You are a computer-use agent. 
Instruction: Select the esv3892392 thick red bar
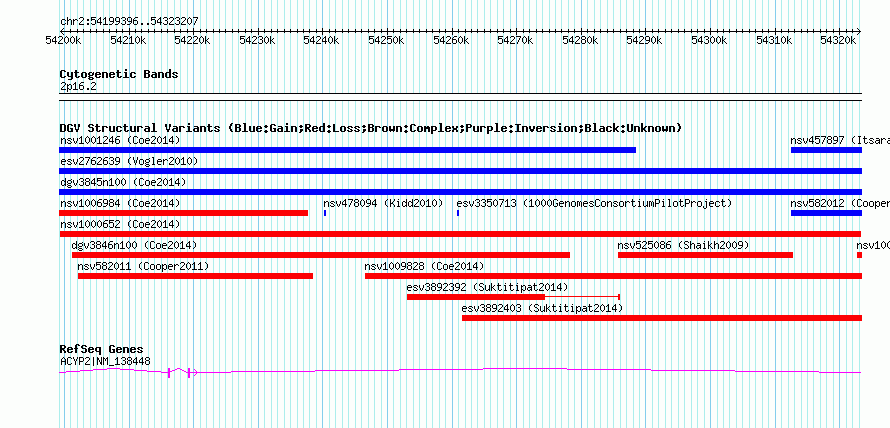pyautogui.click(x=476, y=297)
